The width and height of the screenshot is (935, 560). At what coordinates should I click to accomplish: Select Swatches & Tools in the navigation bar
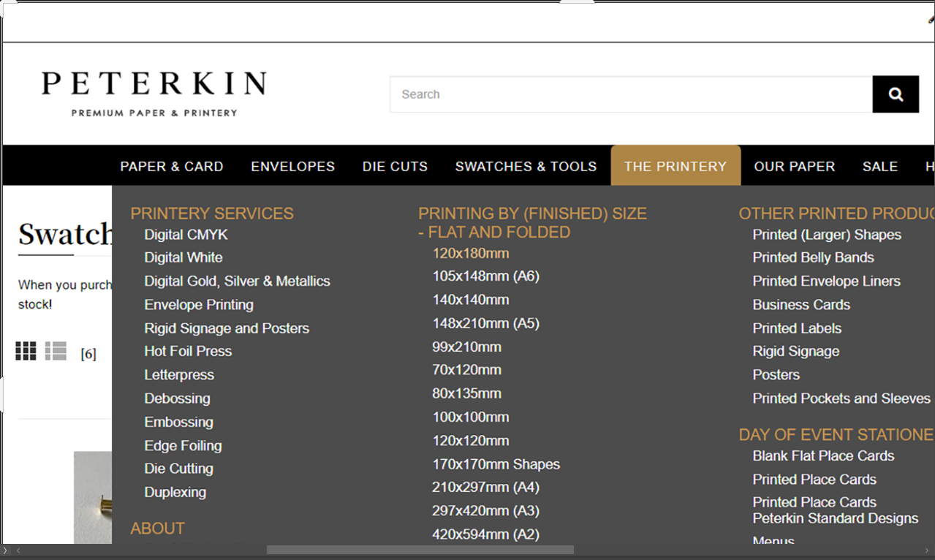pos(526,167)
